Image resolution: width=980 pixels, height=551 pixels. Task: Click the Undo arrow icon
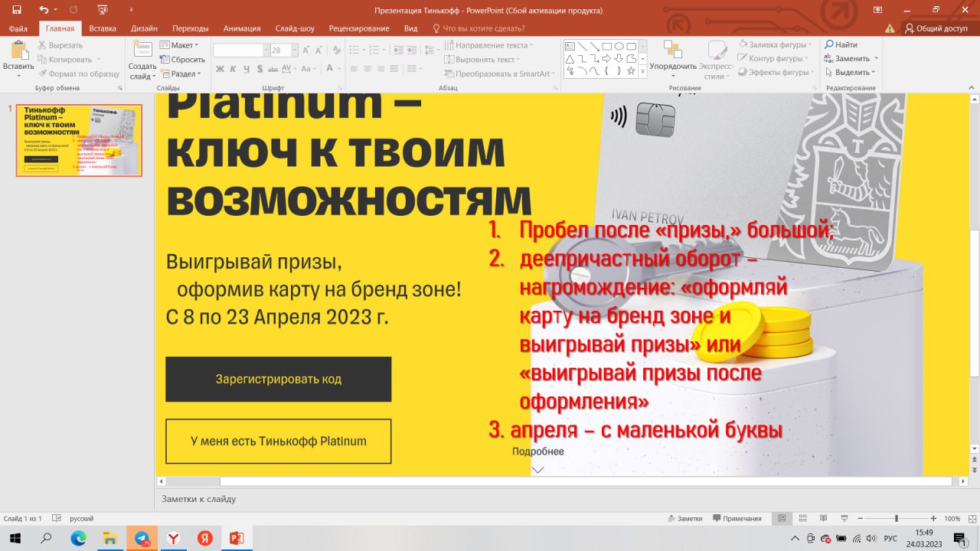tap(44, 10)
